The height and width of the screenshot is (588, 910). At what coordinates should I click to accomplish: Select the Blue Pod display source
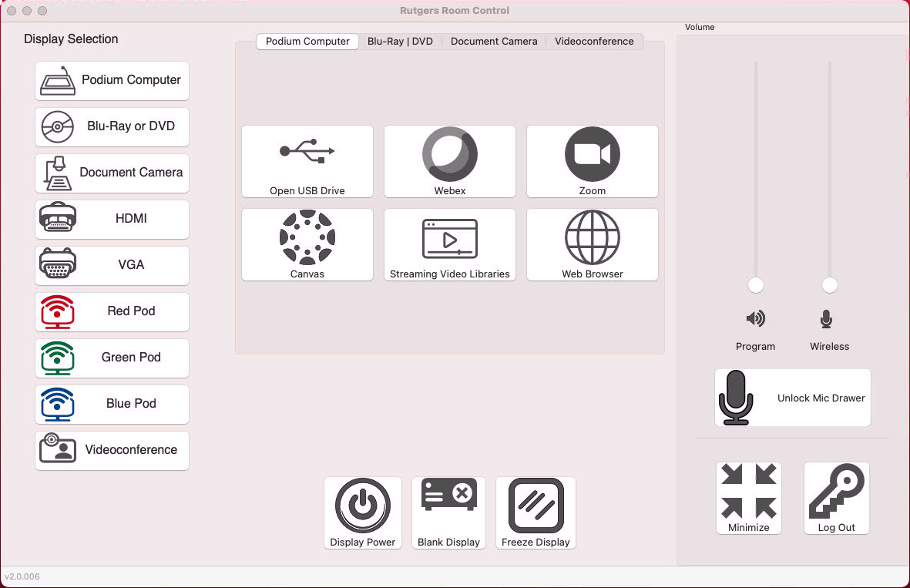click(112, 404)
